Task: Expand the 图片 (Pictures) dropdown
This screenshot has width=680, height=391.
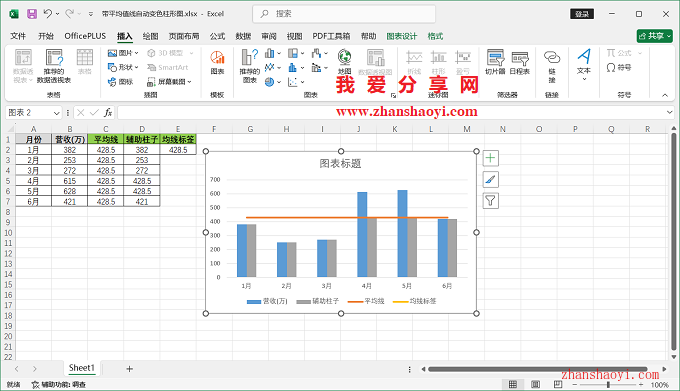Action: (136, 53)
